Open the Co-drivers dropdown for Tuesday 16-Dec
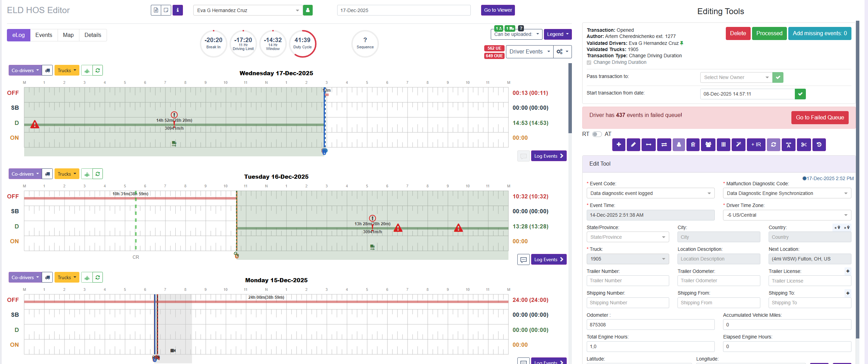This screenshot has width=868, height=364. pos(25,174)
